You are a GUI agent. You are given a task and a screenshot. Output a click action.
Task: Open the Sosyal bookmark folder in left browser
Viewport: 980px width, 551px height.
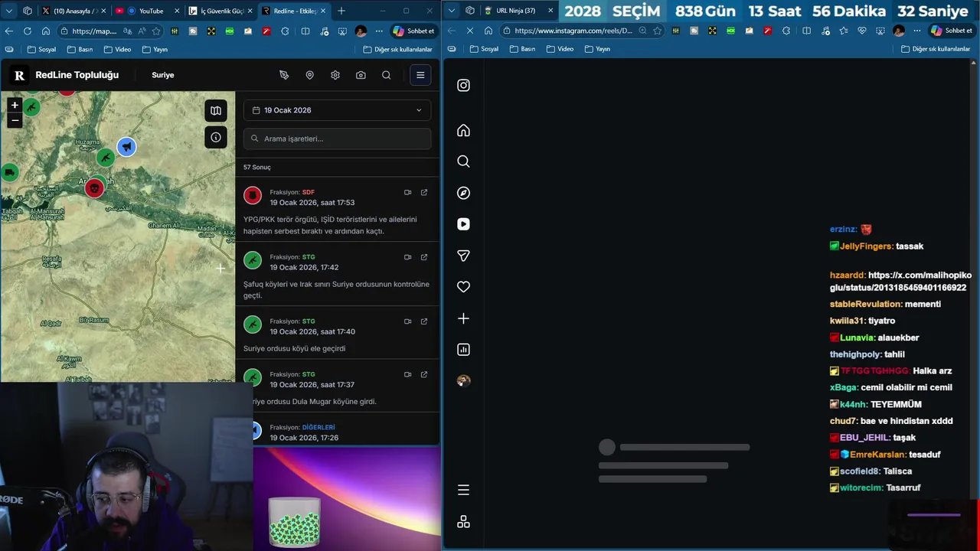click(42, 49)
